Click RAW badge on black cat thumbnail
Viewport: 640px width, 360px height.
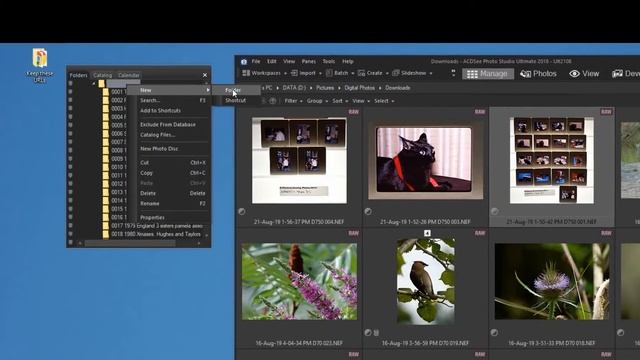pos(480,111)
